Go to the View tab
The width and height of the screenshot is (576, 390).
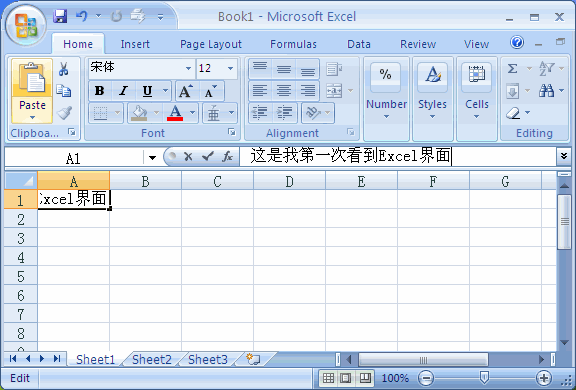(x=476, y=44)
